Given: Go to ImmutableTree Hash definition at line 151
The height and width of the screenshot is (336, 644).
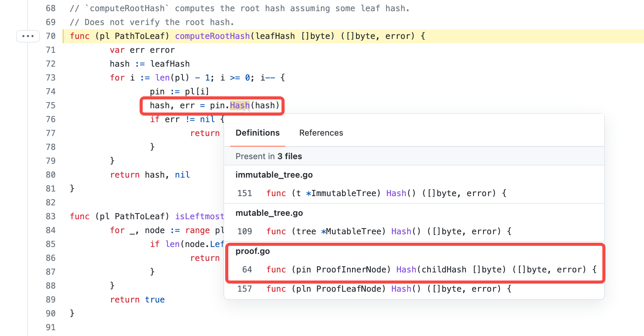Looking at the screenshot, I should coord(386,193).
